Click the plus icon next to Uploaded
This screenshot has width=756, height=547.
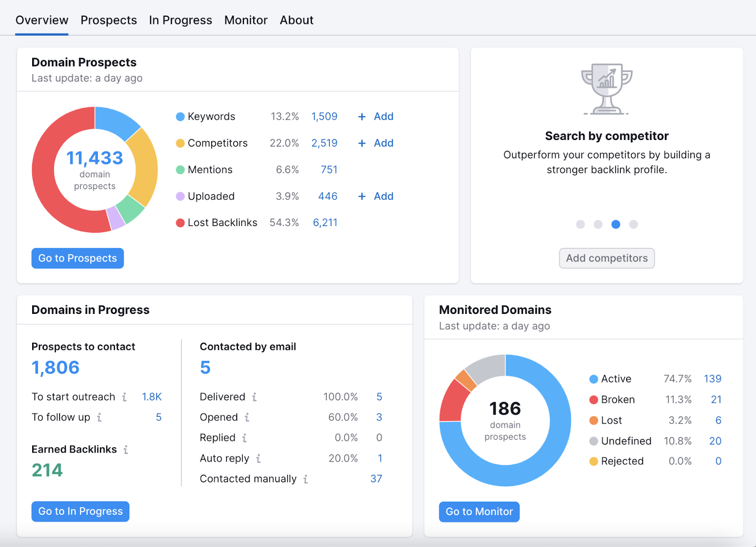click(x=362, y=196)
